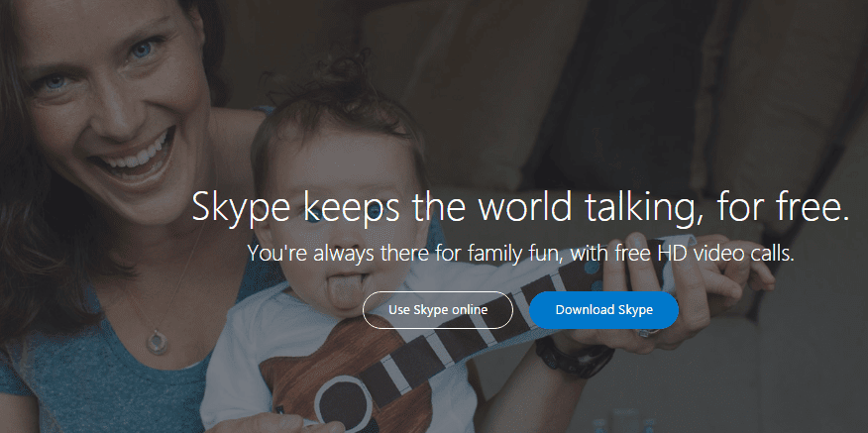This screenshot has width=868, height=433.
Task: Click the blue Download Skype button
Action: [x=604, y=310]
